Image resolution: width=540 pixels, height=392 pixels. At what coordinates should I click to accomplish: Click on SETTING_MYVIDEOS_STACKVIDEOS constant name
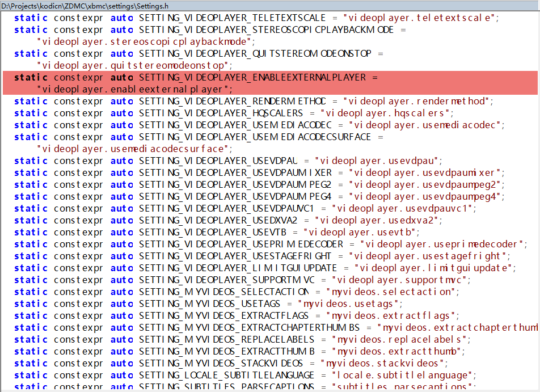[221, 363]
